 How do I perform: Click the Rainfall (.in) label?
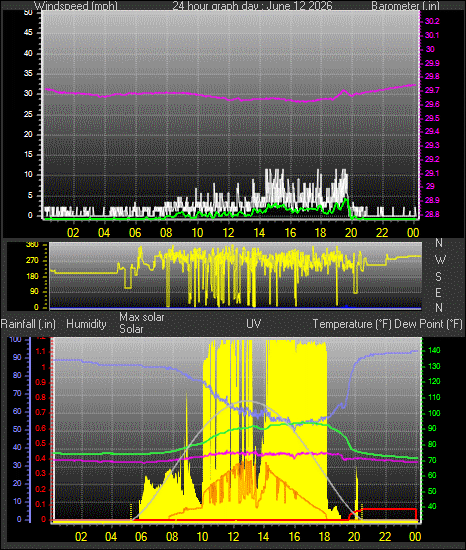[x=28, y=324]
